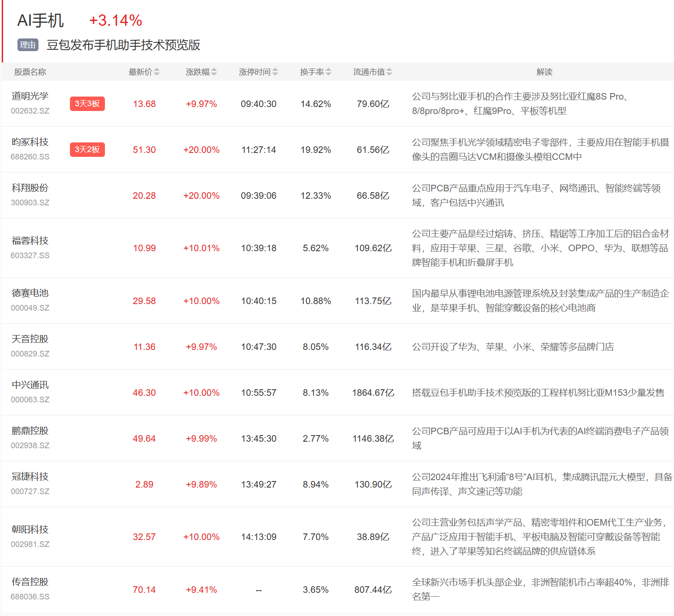Click 解读 column header
674x616 pixels.
pos(544,72)
